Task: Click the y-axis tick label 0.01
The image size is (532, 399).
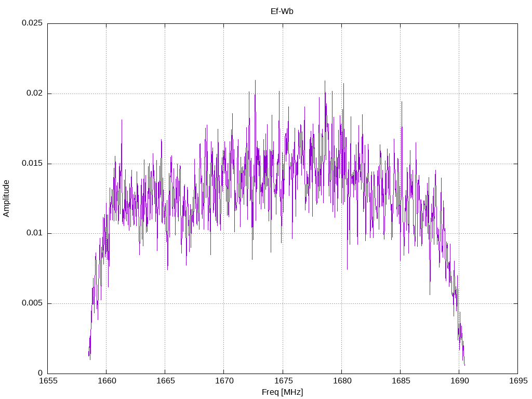Action: [x=35, y=233]
